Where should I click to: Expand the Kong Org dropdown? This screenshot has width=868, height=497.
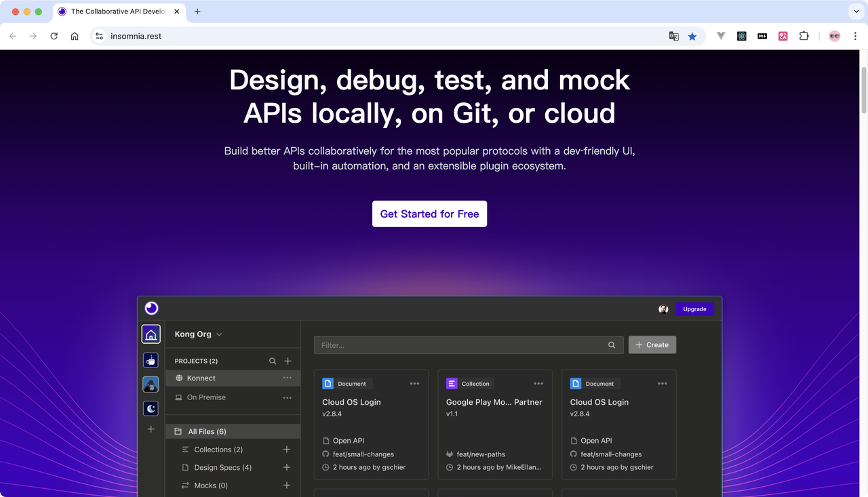point(219,334)
